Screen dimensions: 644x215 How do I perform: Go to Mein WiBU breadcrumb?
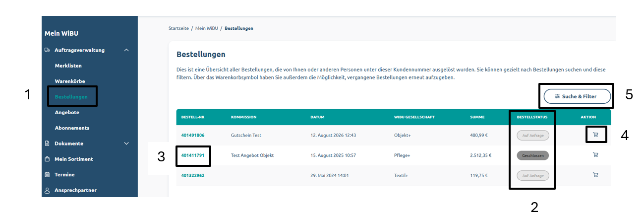(207, 28)
